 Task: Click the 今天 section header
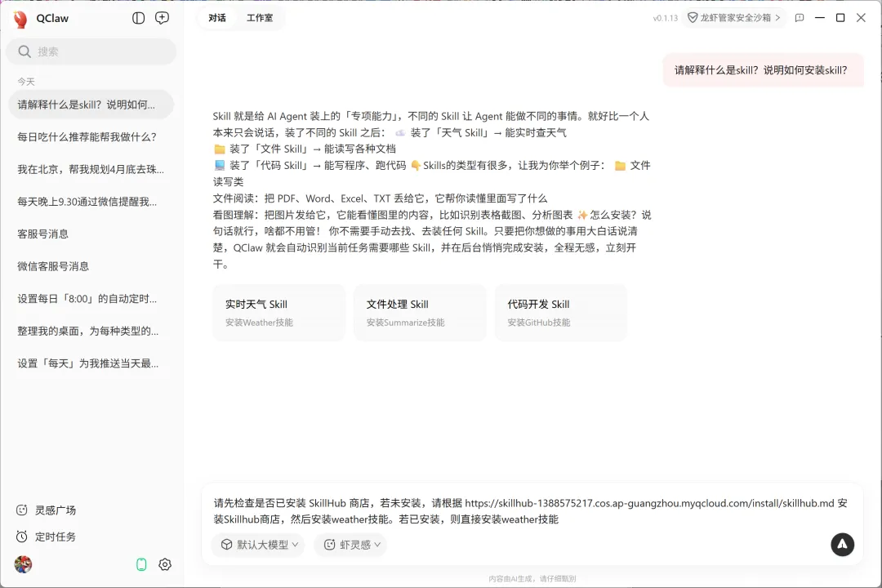pyautogui.click(x=26, y=82)
